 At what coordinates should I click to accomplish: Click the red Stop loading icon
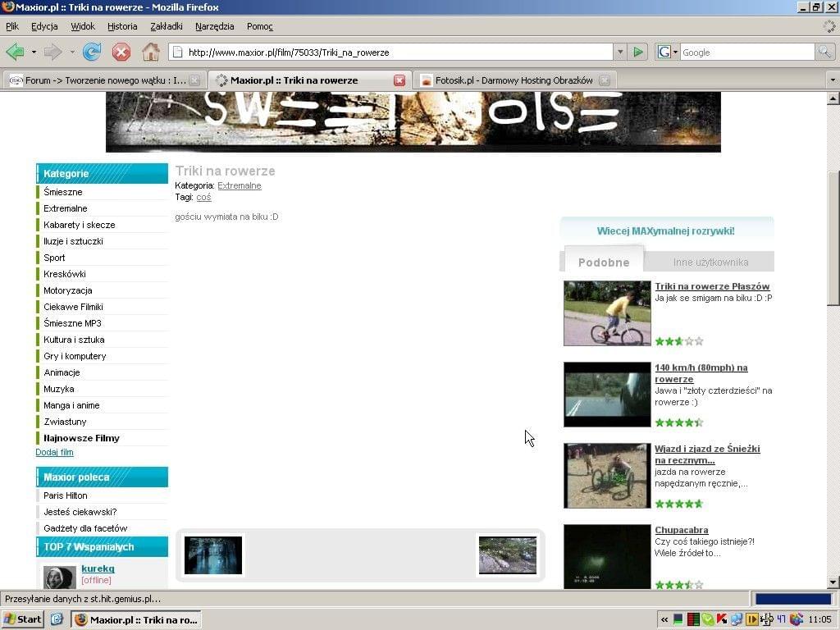point(121,52)
